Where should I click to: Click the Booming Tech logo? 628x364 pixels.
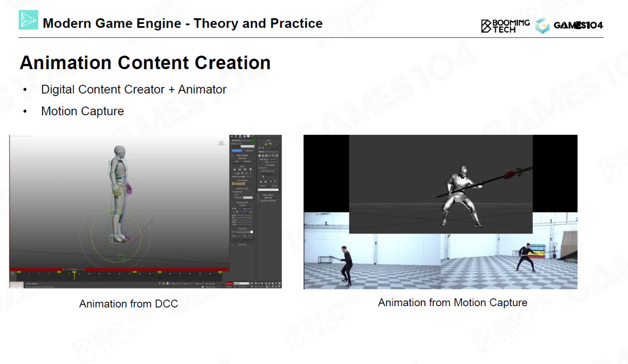coord(505,26)
